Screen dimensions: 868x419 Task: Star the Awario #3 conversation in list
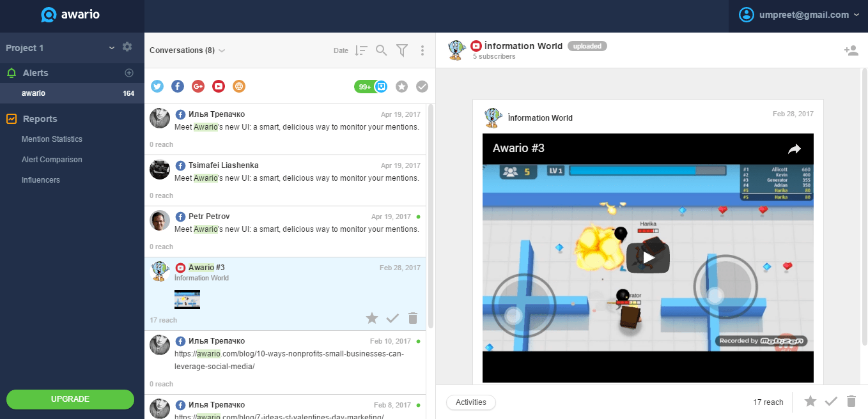(372, 318)
